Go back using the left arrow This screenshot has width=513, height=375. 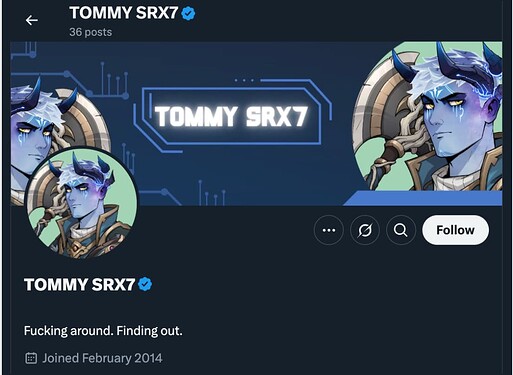32,20
